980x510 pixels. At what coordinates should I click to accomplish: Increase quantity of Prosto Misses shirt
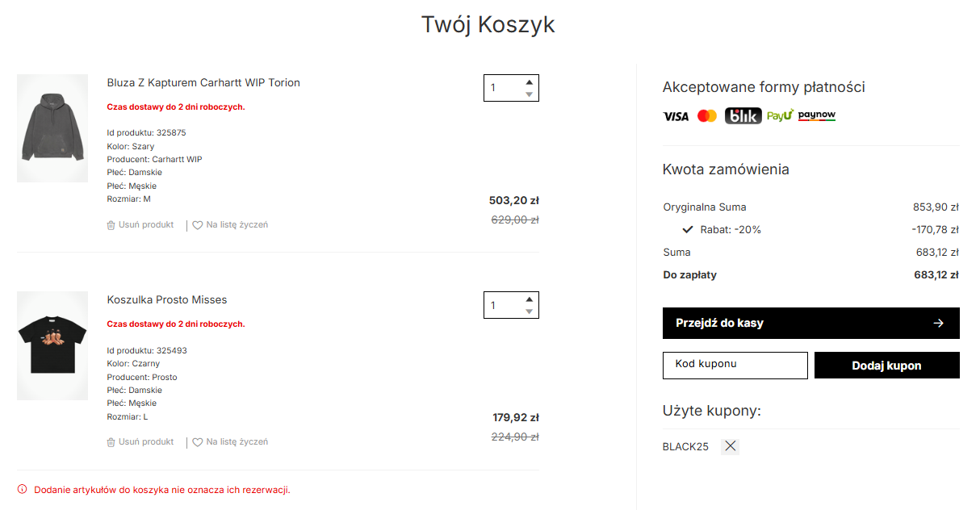530,299
